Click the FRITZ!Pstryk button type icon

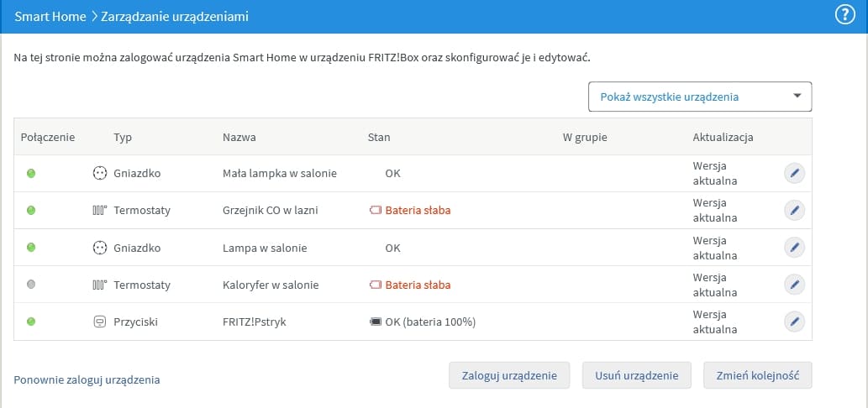pyautogui.click(x=101, y=322)
